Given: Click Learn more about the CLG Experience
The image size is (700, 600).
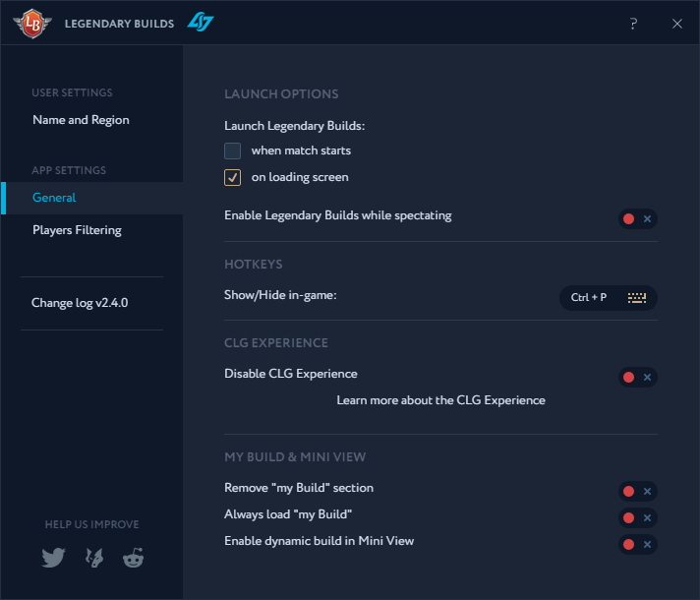Looking at the screenshot, I should point(440,400).
